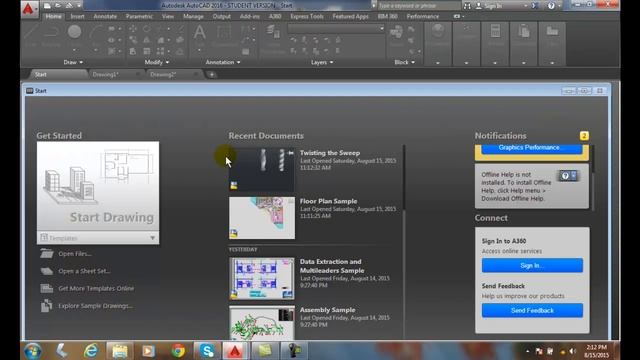Click the offline help icon in notification
The height and width of the screenshot is (360, 640).
[568, 176]
